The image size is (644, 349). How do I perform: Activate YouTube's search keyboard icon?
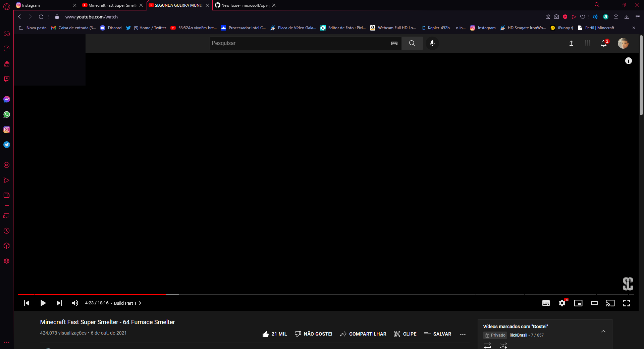[394, 43]
